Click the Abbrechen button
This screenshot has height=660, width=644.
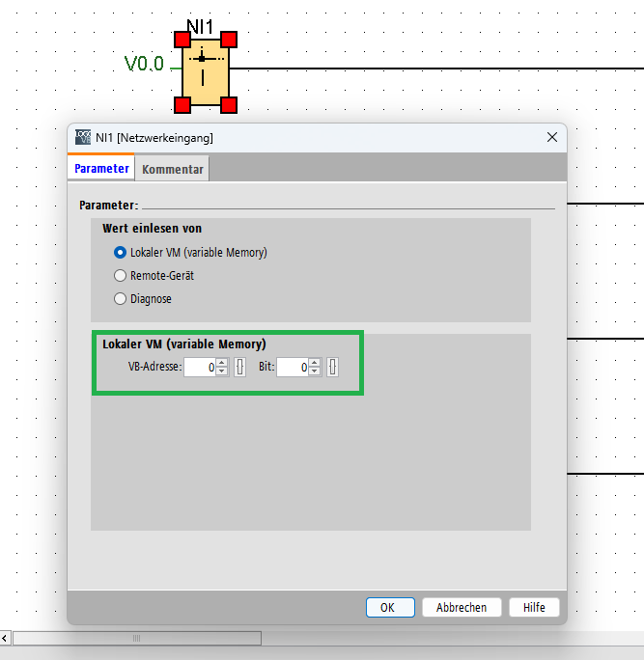[x=462, y=607]
